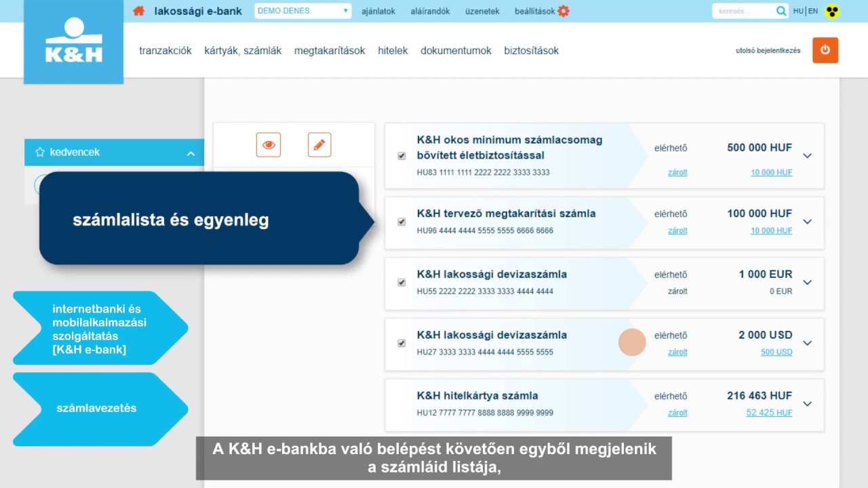Open the 10 000 HUF locked amount on okos minimum
This screenshot has height=488, width=868.
tap(771, 173)
